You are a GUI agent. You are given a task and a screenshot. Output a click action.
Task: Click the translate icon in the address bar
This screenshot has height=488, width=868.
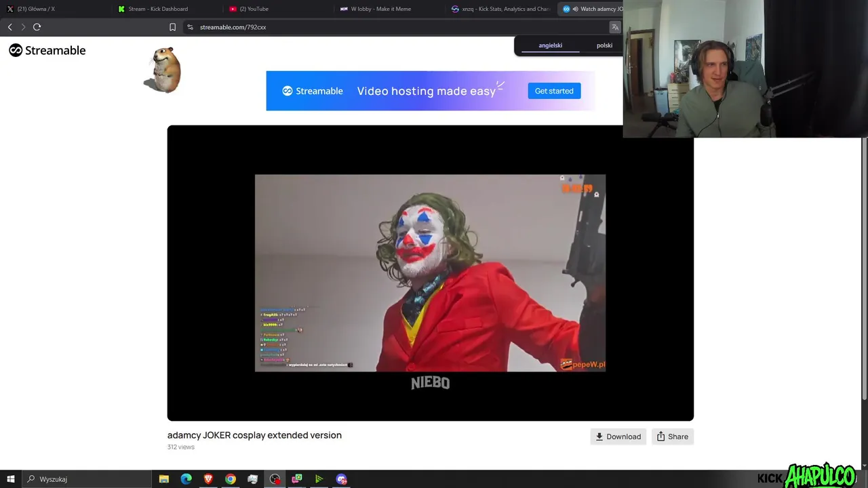coord(615,27)
